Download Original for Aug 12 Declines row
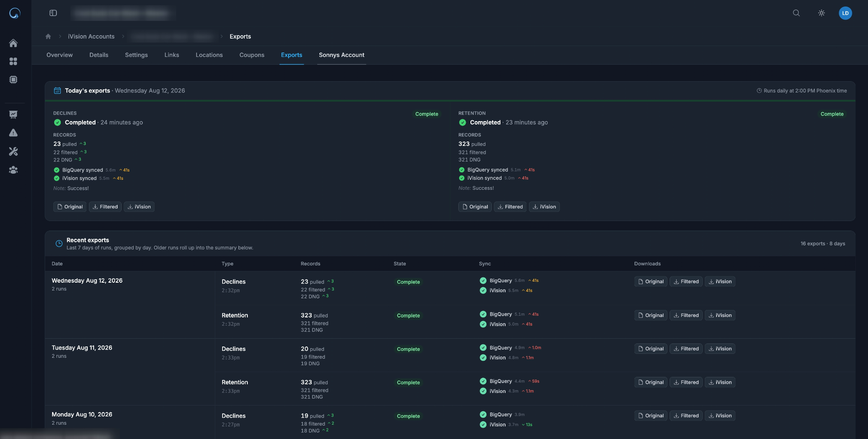868x439 pixels. tap(651, 281)
